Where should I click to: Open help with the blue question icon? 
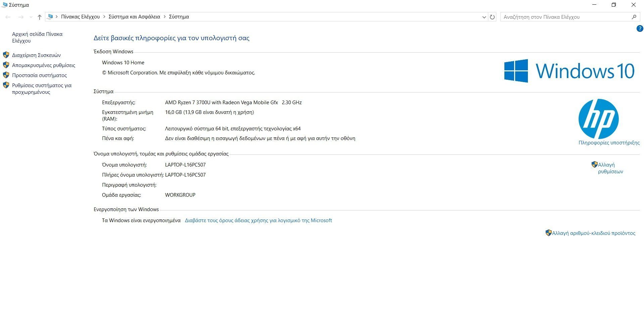[640, 29]
